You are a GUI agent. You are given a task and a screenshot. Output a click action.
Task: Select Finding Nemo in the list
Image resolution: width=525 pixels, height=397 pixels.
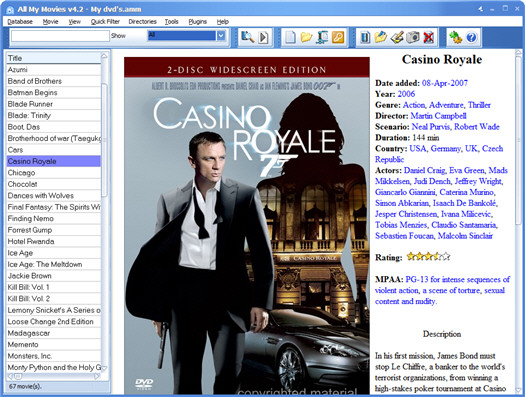click(54, 218)
